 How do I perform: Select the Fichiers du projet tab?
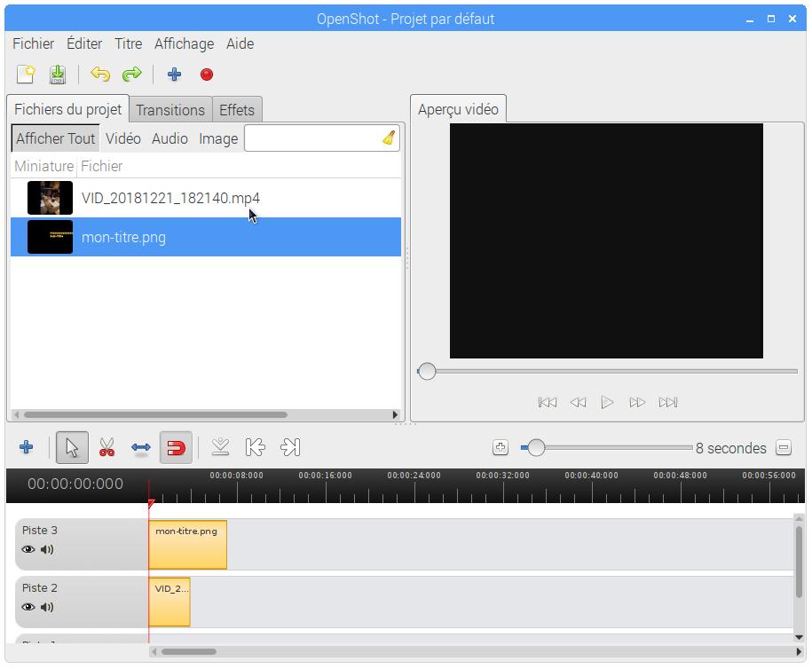click(67, 109)
